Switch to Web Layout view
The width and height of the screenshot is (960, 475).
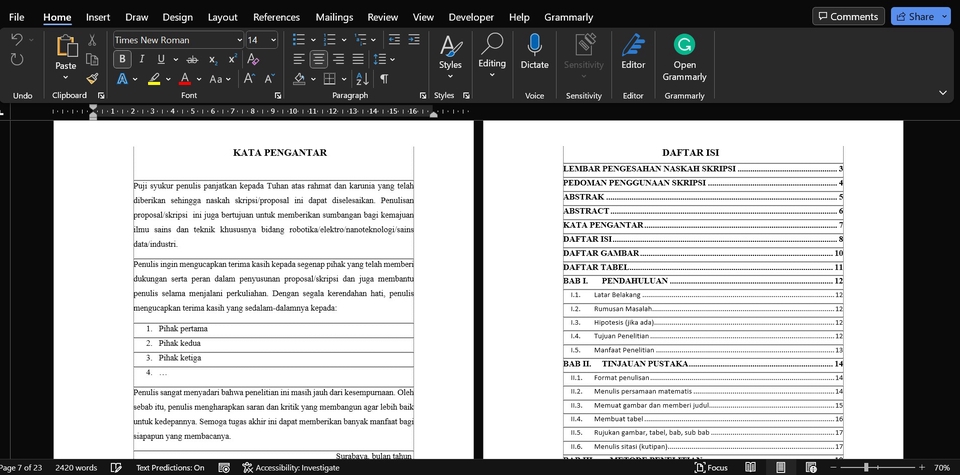point(811,467)
